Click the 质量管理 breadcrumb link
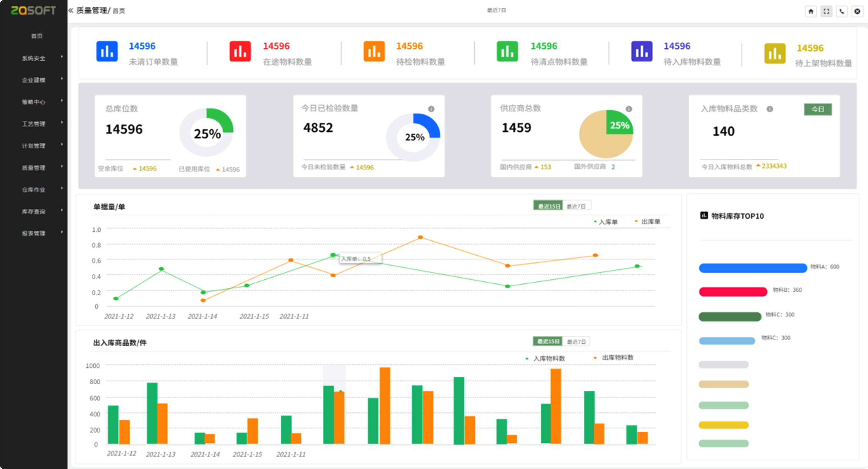868x469 pixels. tap(92, 10)
